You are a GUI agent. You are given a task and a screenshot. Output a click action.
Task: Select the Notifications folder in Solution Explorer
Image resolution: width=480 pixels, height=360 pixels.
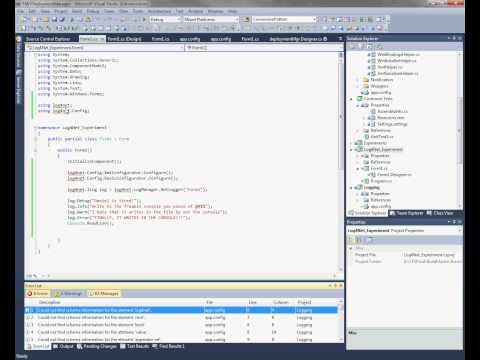click(x=382, y=80)
